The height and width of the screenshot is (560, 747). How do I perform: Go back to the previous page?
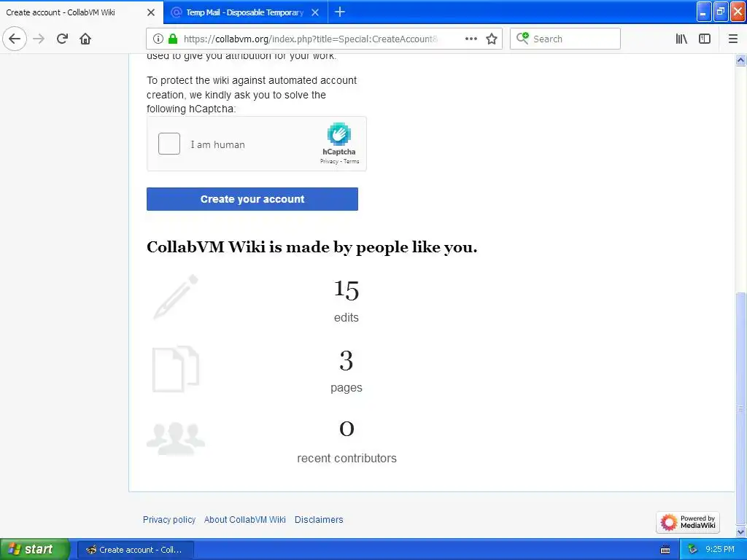click(15, 39)
